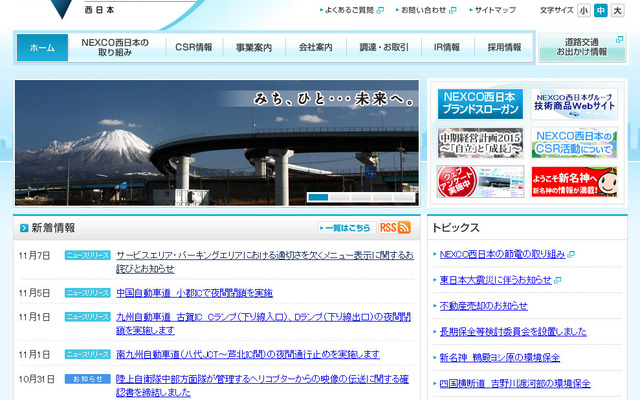Click external-link icon beside お問い合わせ
This screenshot has height=400, width=640.
(452, 11)
